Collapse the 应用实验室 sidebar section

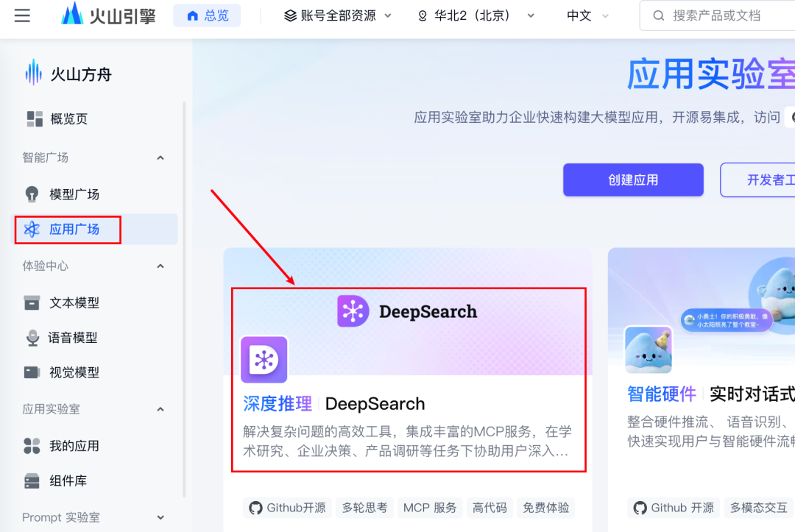point(160,409)
